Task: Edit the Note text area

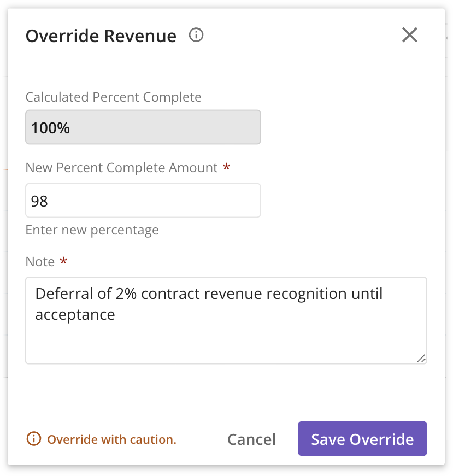Action: tap(226, 321)
